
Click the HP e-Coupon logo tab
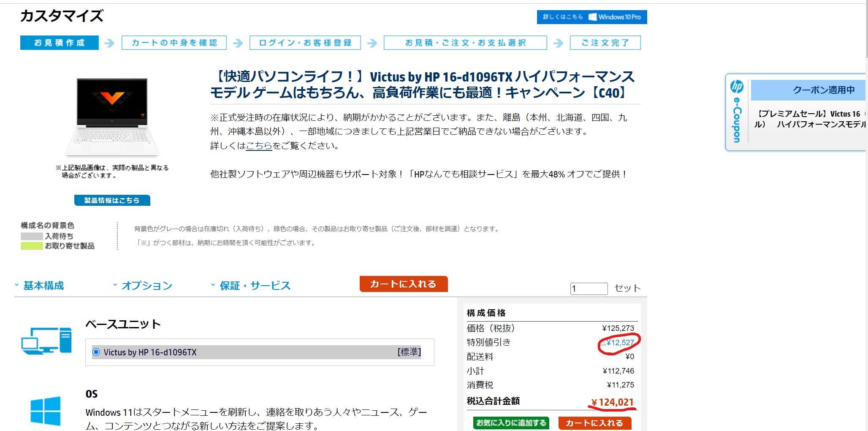(737, 112)
